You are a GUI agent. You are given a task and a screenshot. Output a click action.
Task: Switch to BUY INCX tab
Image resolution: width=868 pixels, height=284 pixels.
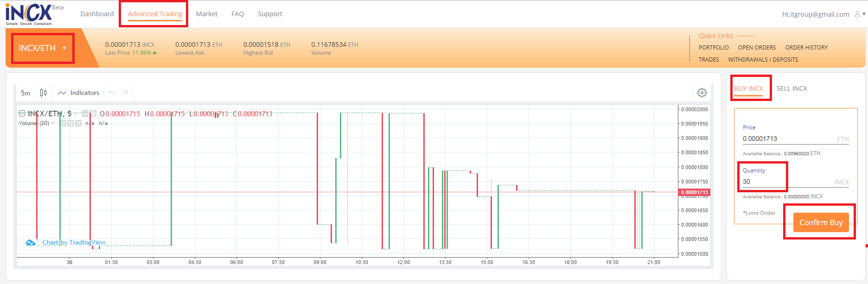[748, 88]
